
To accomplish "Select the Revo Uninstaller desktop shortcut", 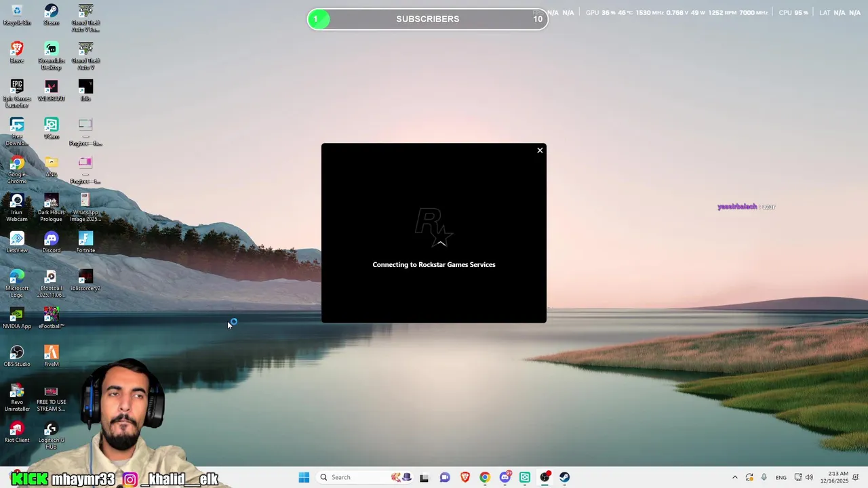I will (17, 398).
